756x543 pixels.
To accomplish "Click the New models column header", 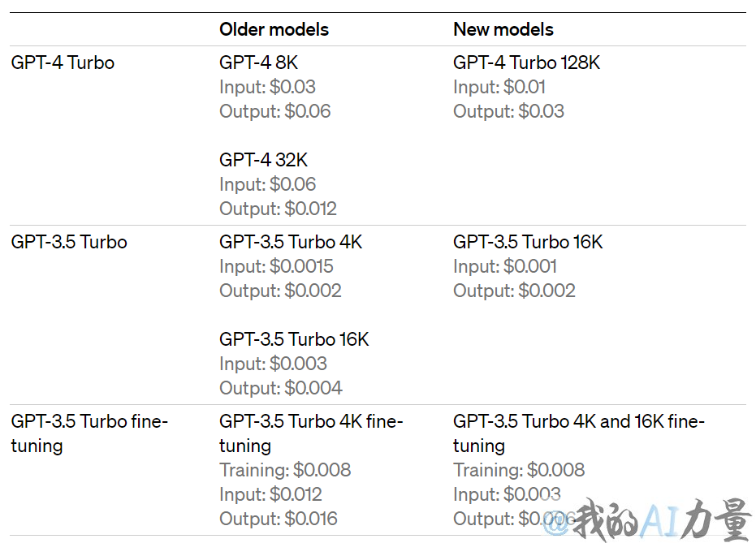I will pos(503,29).
